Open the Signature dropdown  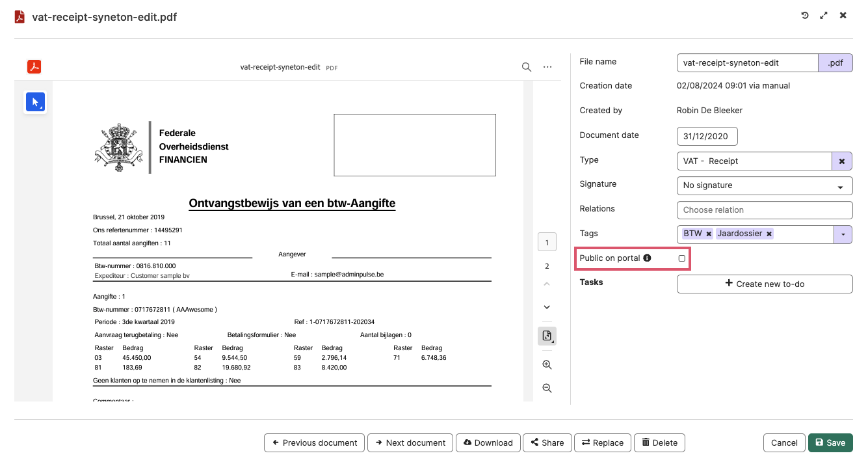coord(765,185)
